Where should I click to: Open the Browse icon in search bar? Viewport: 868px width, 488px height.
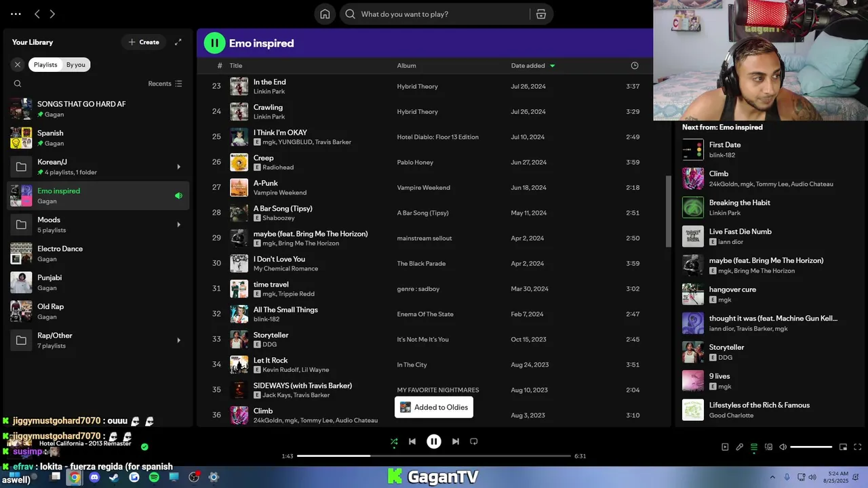coord(541,14)
